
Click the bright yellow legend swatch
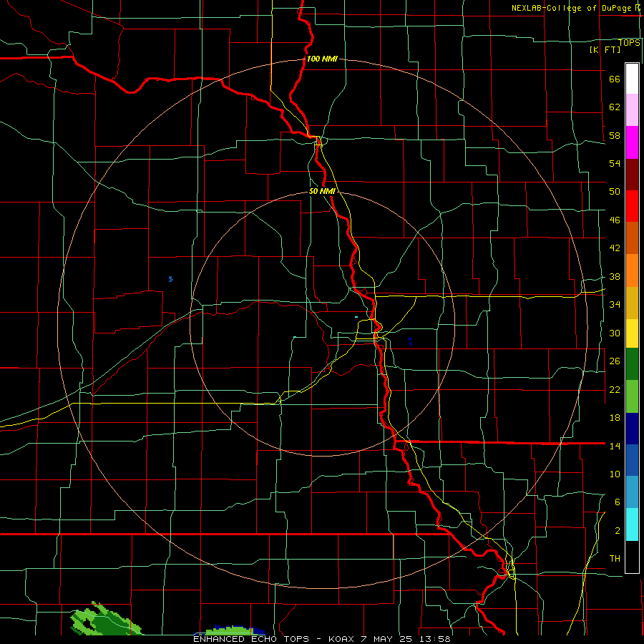pyautogui.click(x=632, y=333)
